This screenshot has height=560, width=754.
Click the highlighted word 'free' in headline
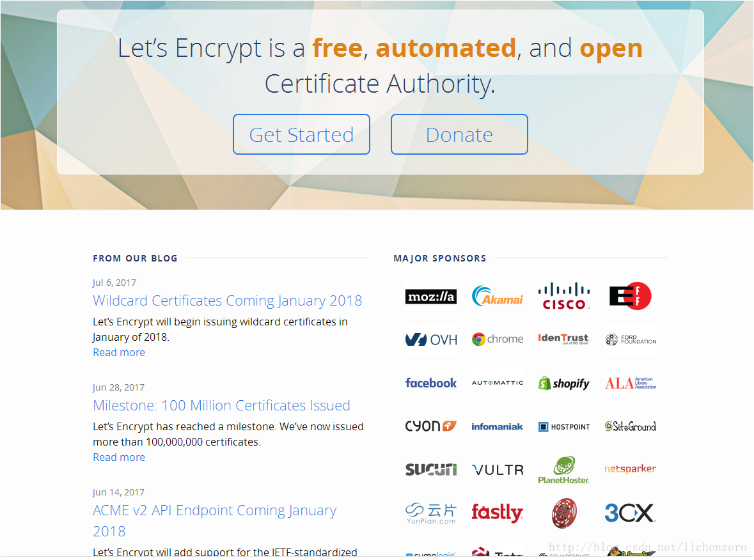(337, 48)
